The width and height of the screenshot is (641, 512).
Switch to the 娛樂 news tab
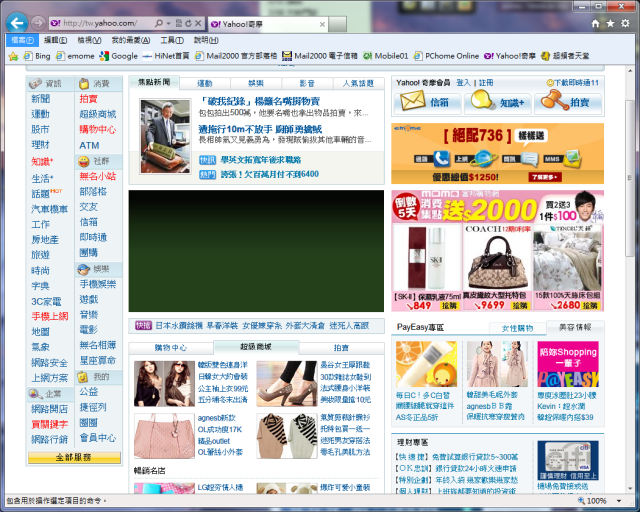coord(256,83)
